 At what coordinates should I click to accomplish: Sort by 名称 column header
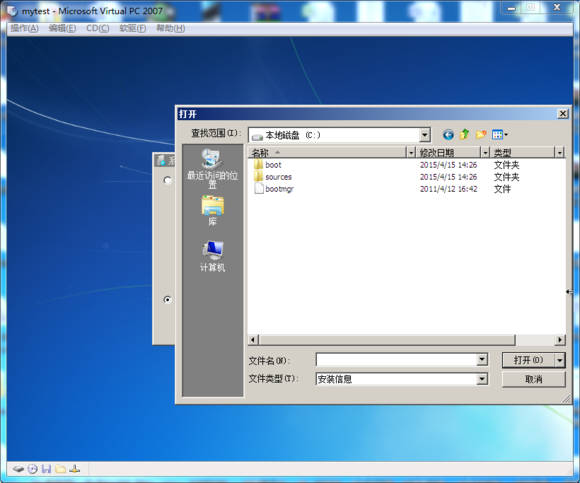click(x=327, y=152)
